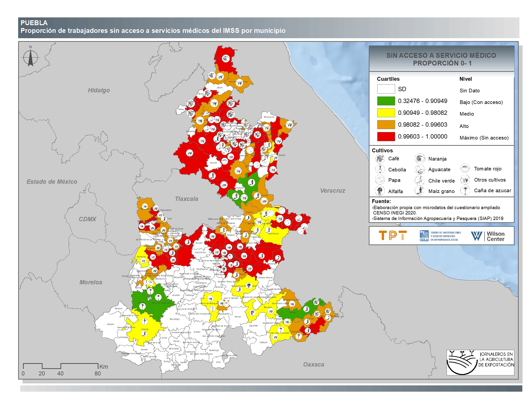Click the Otros cultivos legend icon
Screen dimensions: 532x411
(465, 180)
